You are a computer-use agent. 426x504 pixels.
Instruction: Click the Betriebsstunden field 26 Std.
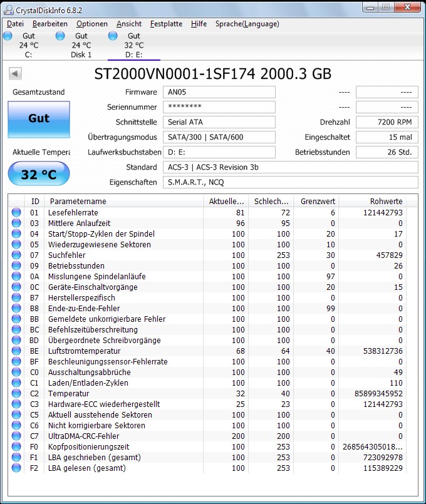point(387,152)
